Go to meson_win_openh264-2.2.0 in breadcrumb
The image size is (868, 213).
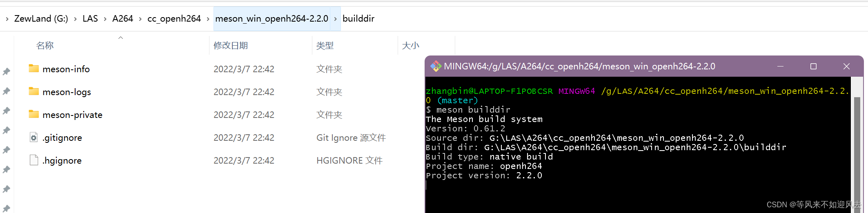coord(272,18)
